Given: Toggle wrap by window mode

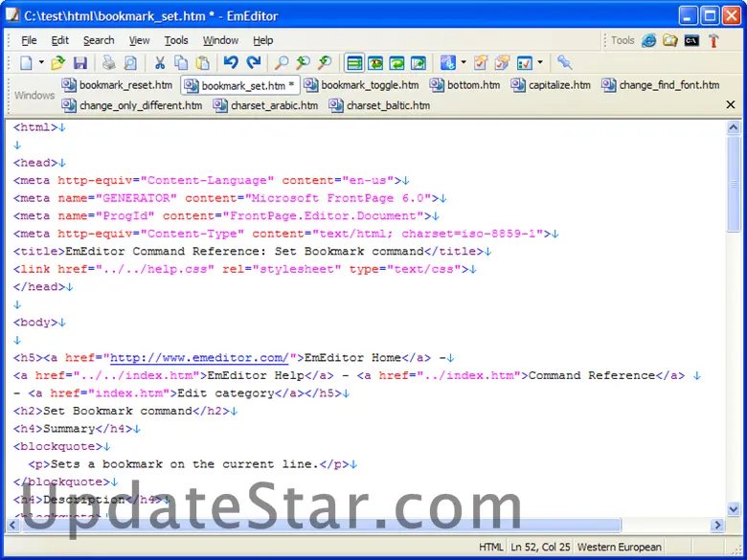Looking at the screenshot, I should [x=396, y=63].
